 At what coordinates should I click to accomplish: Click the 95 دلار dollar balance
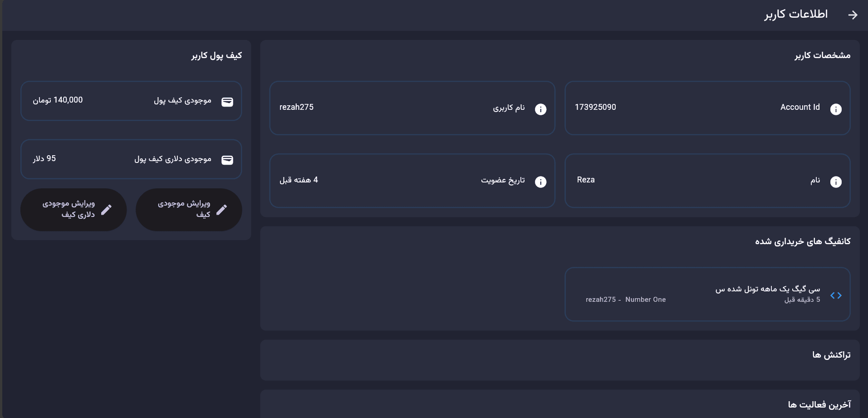click(44, 158)
